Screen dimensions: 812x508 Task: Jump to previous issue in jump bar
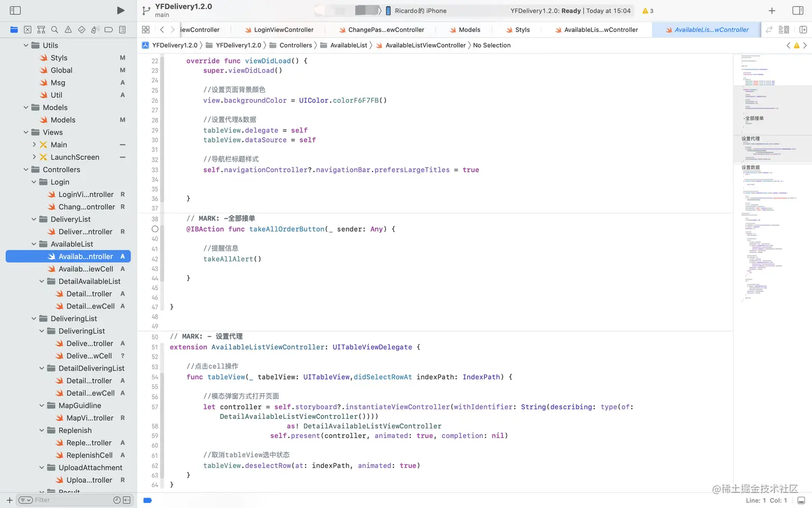788,45
